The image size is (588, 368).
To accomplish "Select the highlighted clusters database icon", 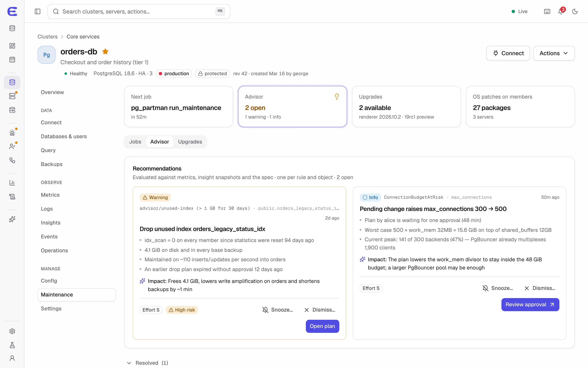I will [x=12, y=82].
